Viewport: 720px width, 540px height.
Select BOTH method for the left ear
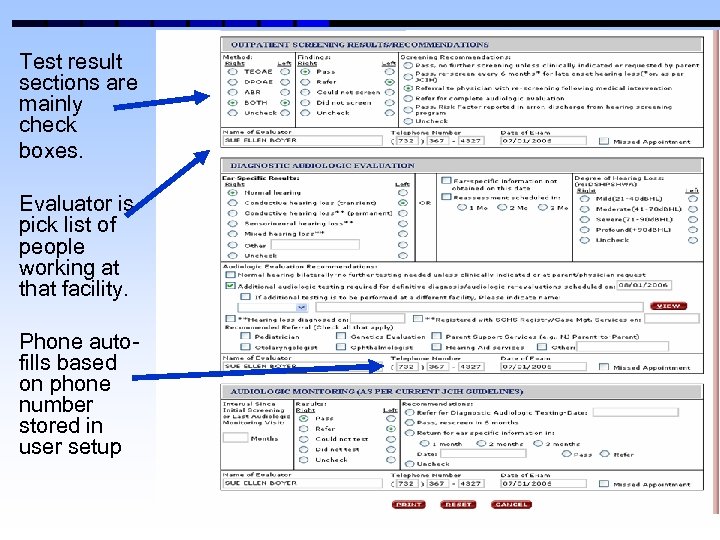(x=285, y=102)
